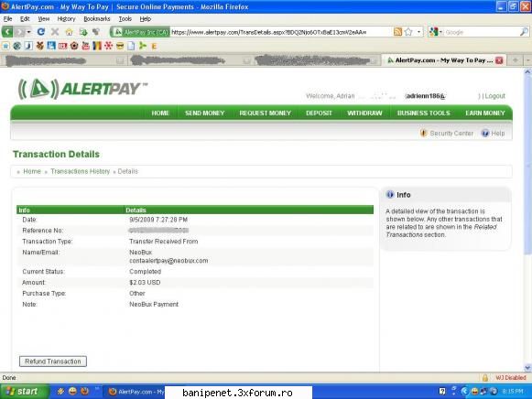Open the HOME navigation item
This screenshot has width=532, height=399.
[160, 113]
